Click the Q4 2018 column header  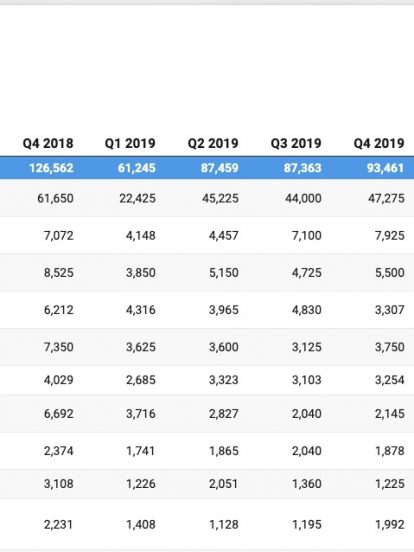(48, 143)
